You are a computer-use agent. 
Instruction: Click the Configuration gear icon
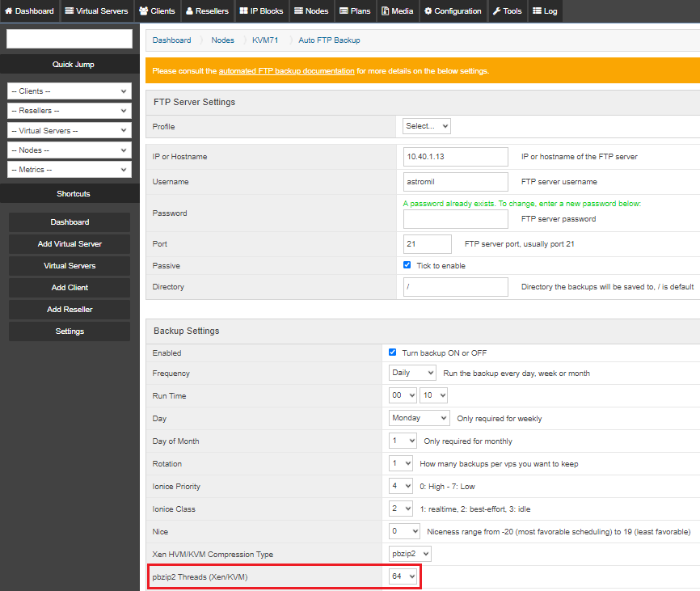[428, 11]
